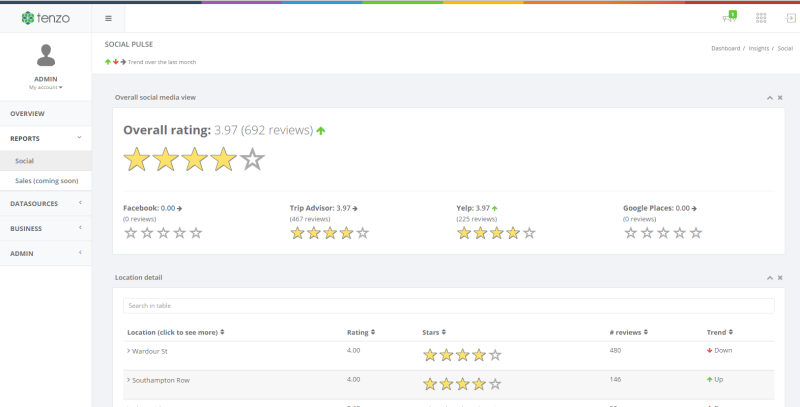Expand the Admin sidebar menu
This screenshot has height=407, width=800.
(x=46, y=253)
